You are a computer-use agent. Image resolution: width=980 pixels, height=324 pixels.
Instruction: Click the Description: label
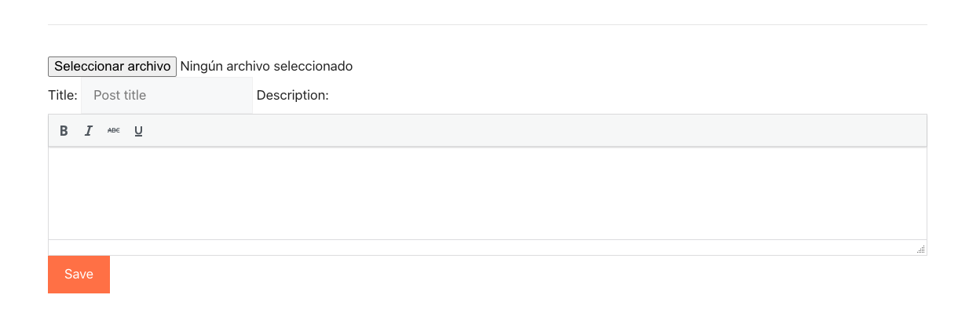click(292, 96)
